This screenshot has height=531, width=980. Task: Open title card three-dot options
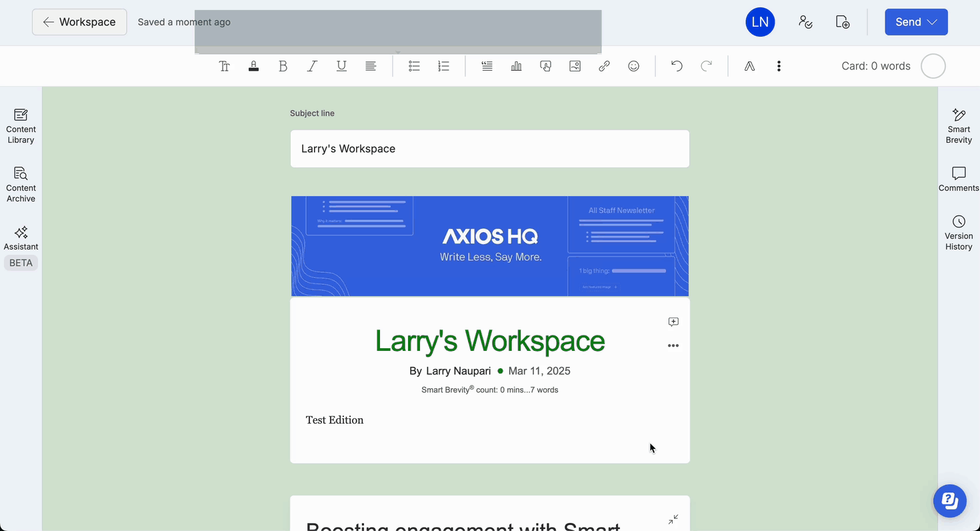pyautogui.click(x=673, y=346)
